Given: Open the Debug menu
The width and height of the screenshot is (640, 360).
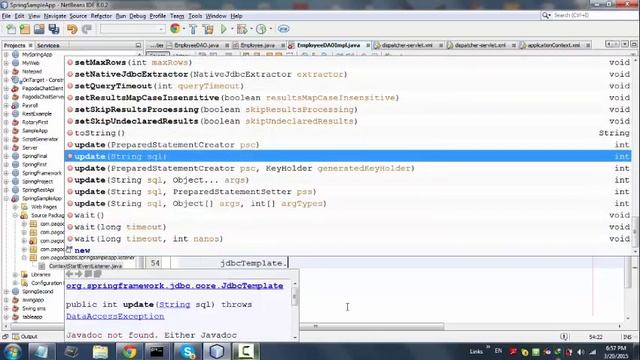Looking at the screenshot, I should click(x=138, y=16).
